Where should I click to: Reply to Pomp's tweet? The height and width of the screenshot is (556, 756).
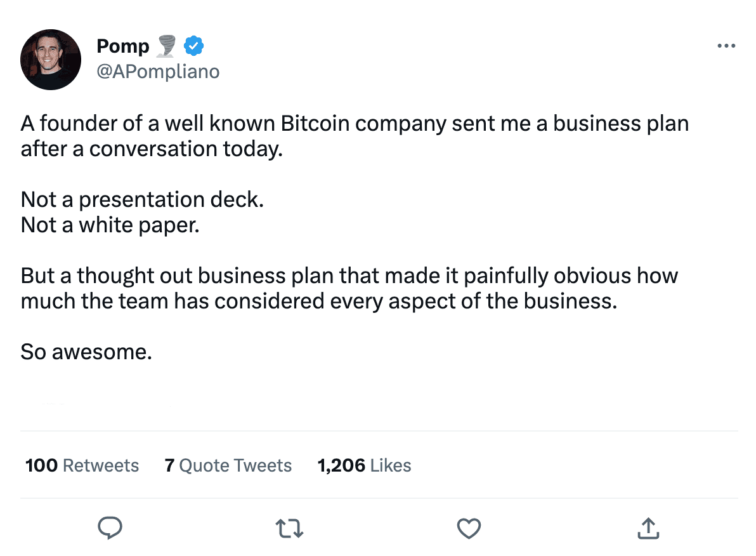(x=110, y=527)
